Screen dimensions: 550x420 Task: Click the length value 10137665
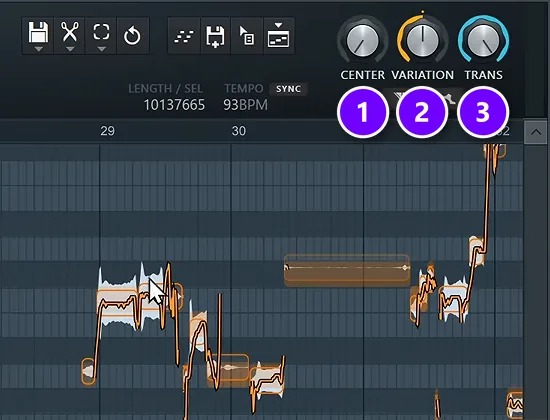[174, 105]
